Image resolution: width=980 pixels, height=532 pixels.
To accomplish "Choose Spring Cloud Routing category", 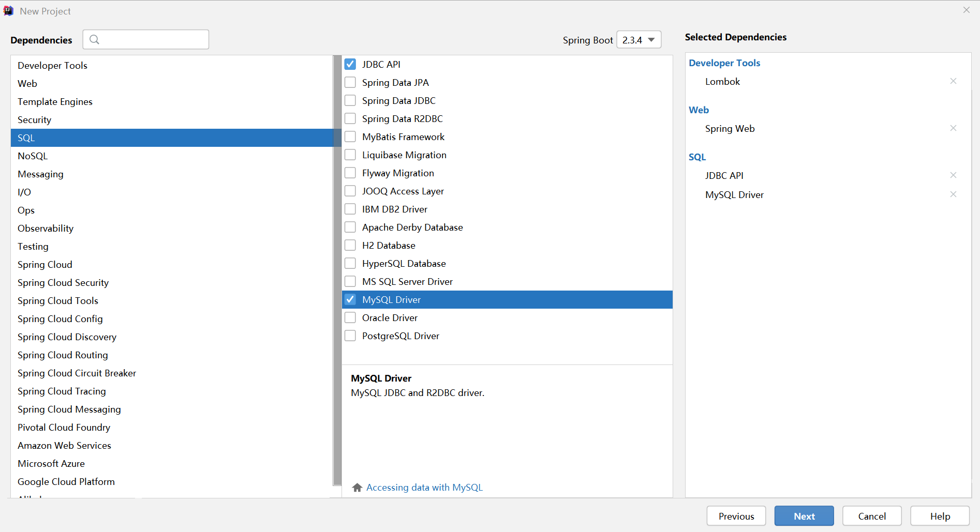I will [x=172, y=355].
